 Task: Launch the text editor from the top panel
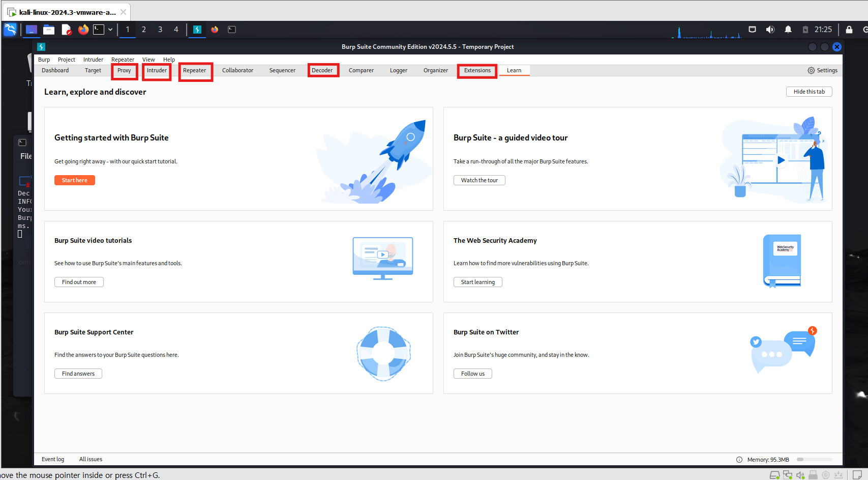[67, 30]
